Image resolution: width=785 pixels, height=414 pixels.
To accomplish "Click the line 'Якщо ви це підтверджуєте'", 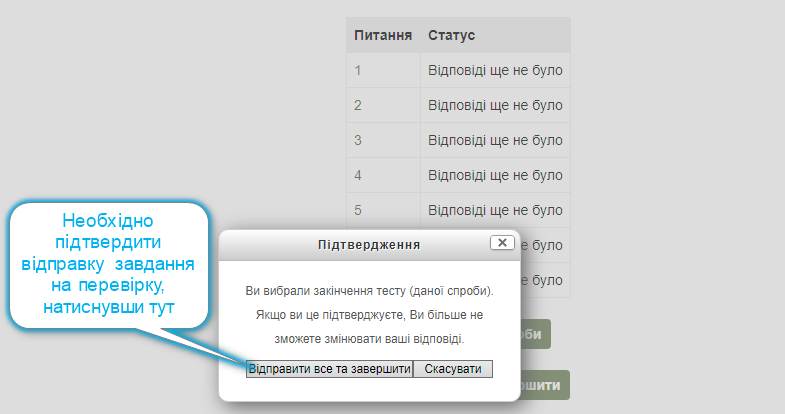I will point(369,315).
